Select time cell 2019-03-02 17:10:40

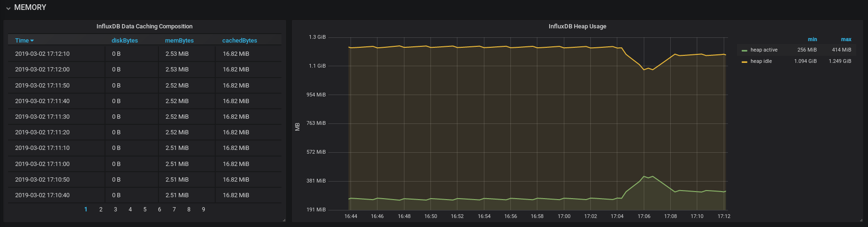coord(42,195)
